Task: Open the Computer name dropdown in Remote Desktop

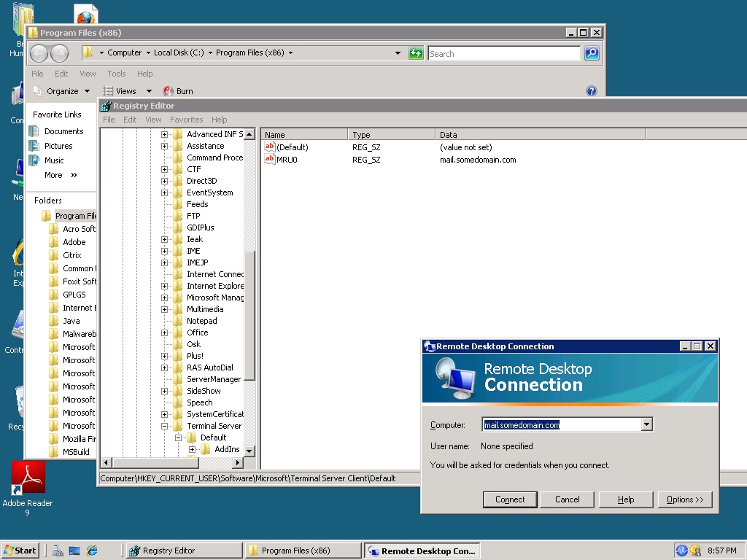Action: coord(646,424)
